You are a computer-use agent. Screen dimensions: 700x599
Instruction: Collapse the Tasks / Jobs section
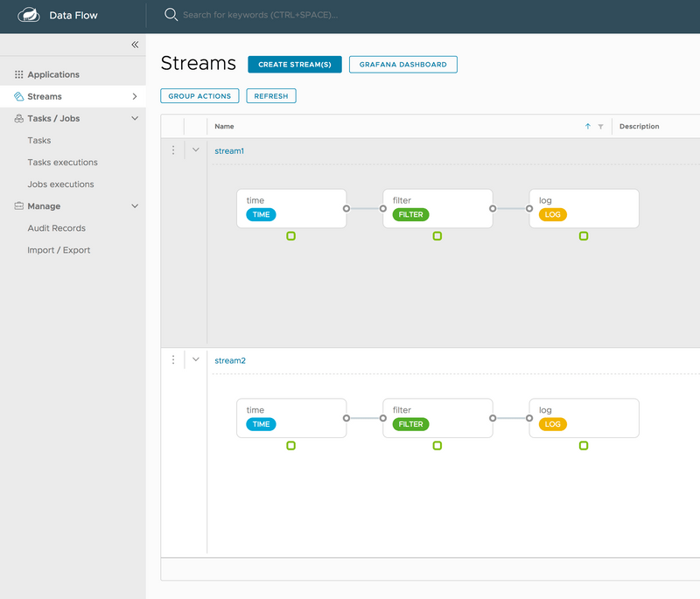pos(133,118)
